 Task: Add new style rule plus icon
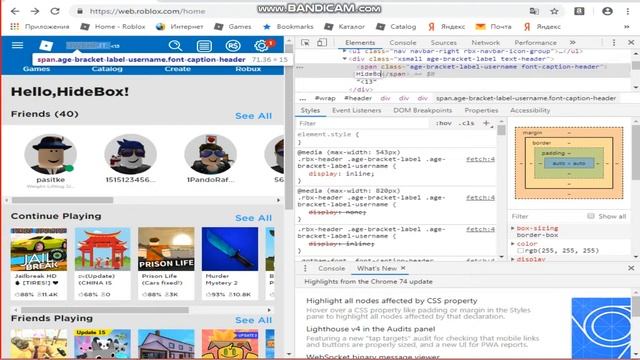[x=486, y=123]
